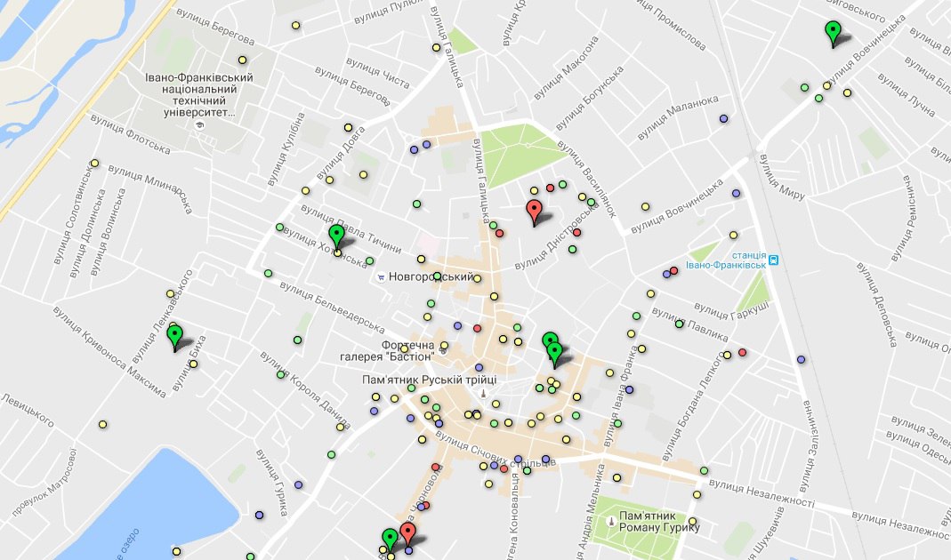
Task: Select the red dot beside вулиця Богдана Лепкого
Action: 742,352
